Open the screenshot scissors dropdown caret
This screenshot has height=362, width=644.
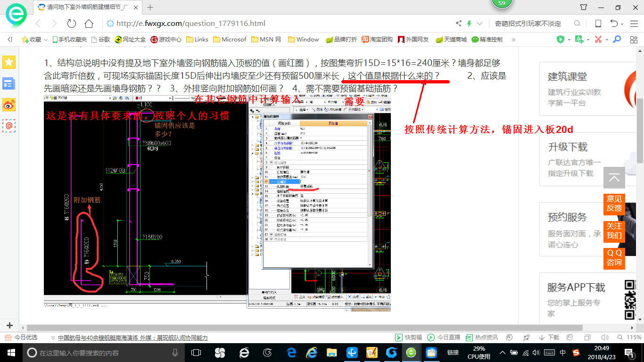(x=606, y=40)
